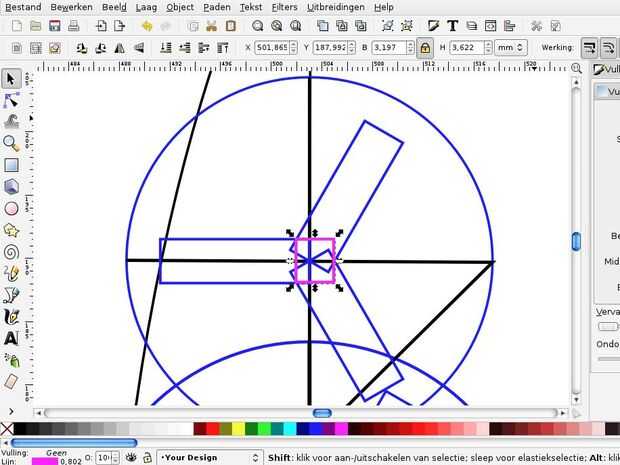Open the Filters menu
This screenshot has width=620, height=465.
click(x=285, y=7)
